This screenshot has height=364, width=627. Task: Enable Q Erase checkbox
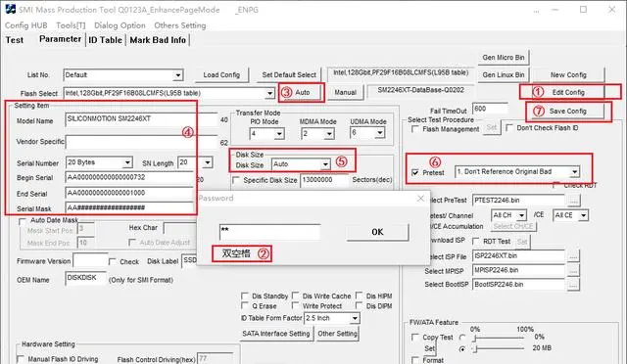pos(245,306)
